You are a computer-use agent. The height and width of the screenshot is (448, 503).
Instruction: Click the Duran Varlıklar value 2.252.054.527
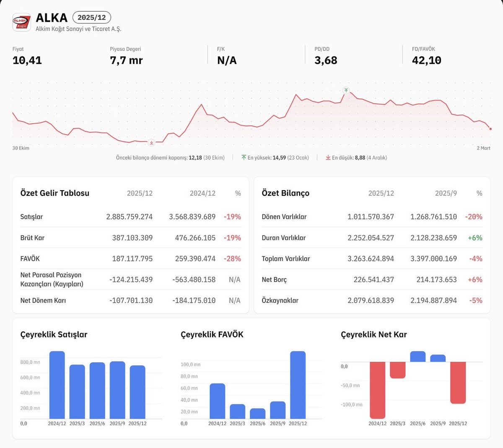(371, 238)
